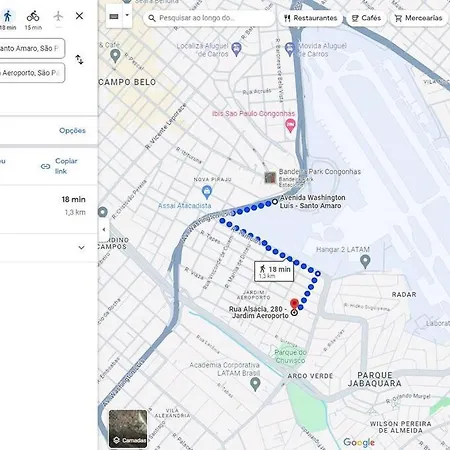Click the Parque do Chuvisco label
450x450 pixels.
point(290,356)
